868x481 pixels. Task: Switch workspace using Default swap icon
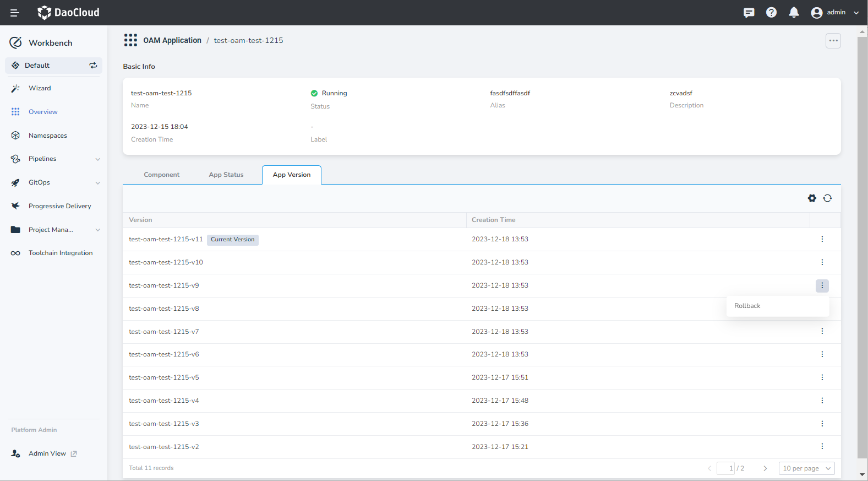point(93,66)
